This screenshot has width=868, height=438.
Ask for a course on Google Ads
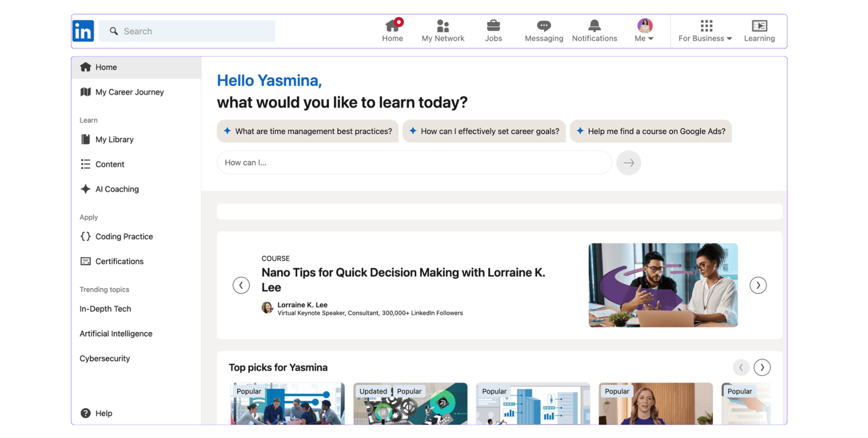[651, 131]
